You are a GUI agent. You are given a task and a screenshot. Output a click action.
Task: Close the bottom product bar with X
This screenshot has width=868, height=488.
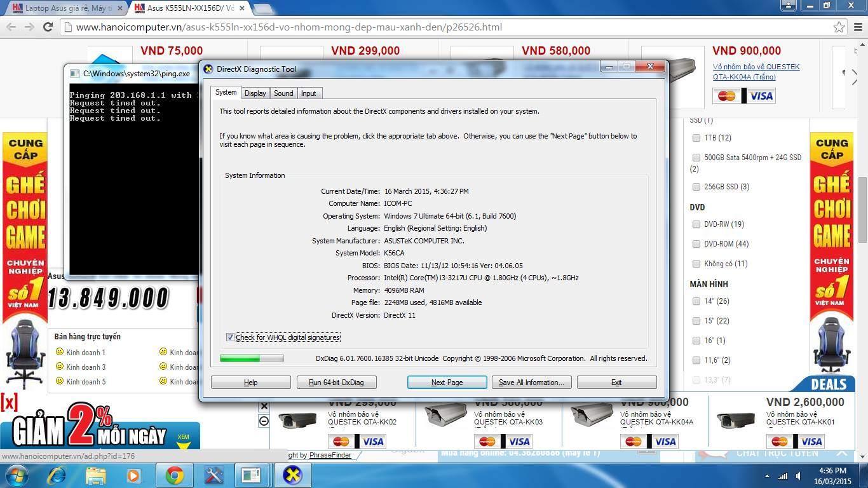(264, 406)
